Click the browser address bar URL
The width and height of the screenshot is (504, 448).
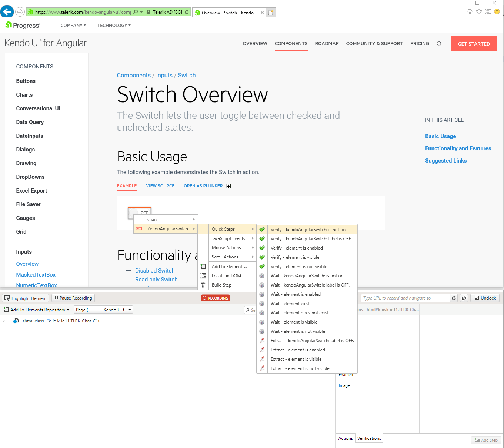click(x=83, y=12)
